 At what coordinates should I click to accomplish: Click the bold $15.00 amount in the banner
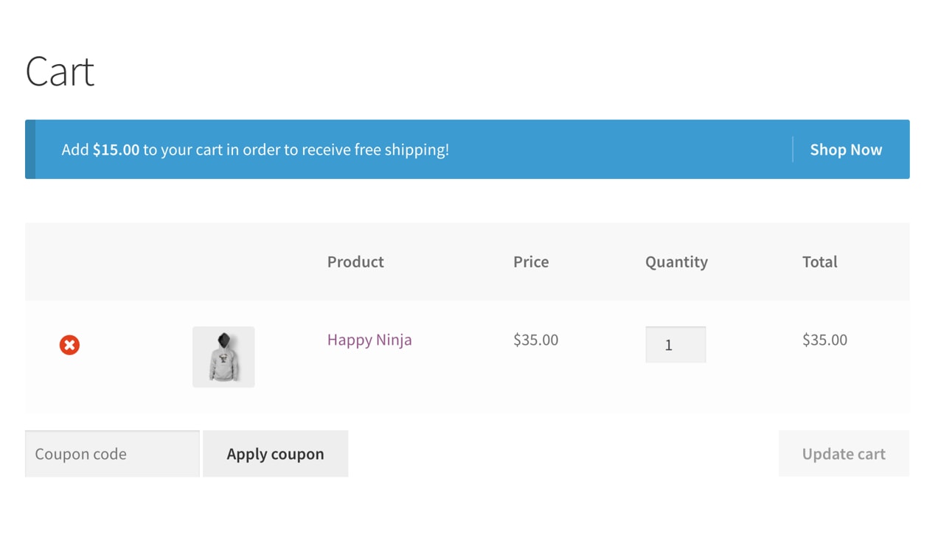click(116, 150)
